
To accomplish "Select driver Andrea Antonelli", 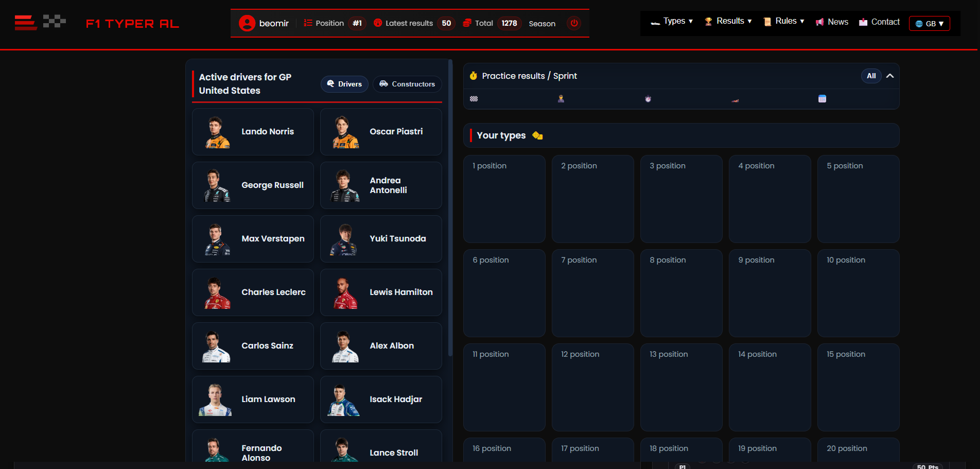I will 381,185.
